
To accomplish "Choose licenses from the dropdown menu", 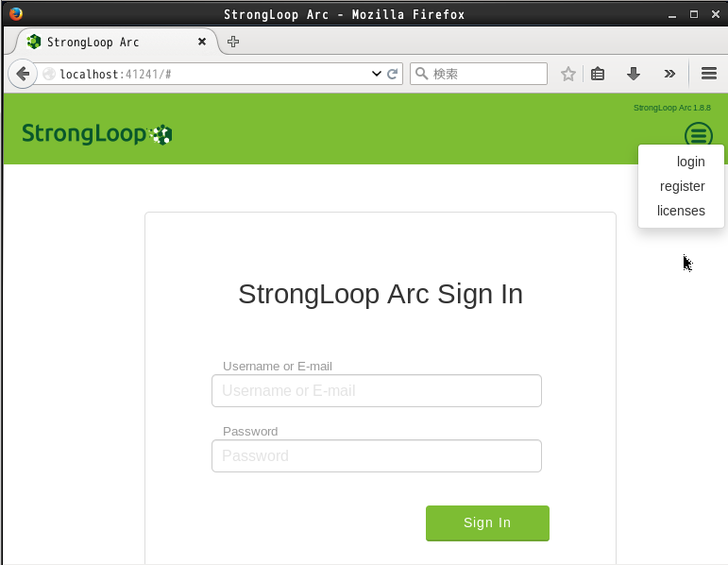I will [681, 211].
